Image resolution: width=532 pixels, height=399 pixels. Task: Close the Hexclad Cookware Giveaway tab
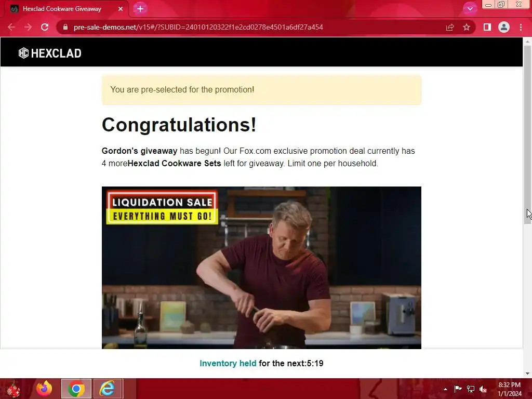pyautogui.click(x=121, y=9)
